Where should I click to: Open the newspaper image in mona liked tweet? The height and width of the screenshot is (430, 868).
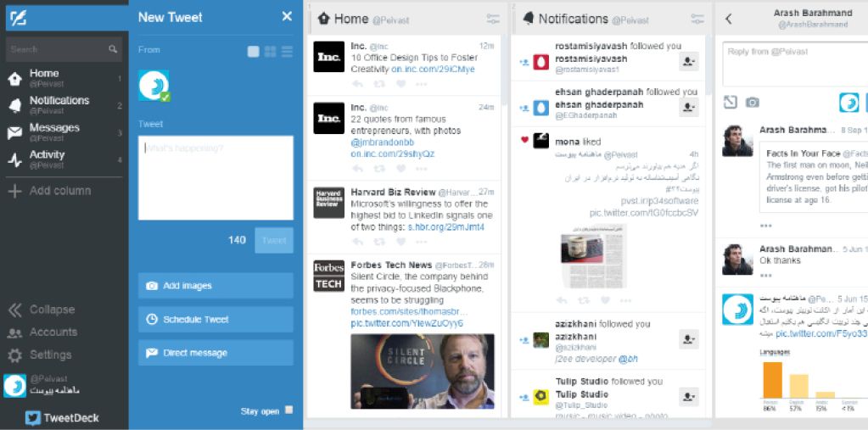[x=593, y=255]
